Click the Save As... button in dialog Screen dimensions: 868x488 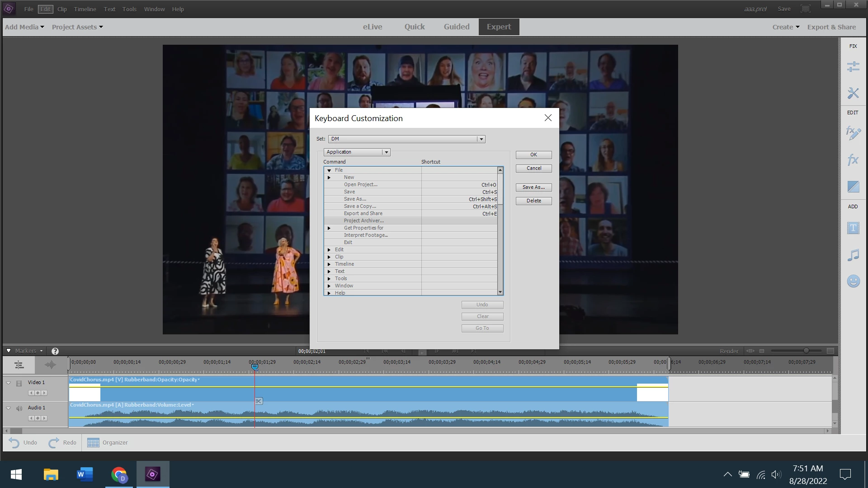pyautogui.click(x=533, y=187)
